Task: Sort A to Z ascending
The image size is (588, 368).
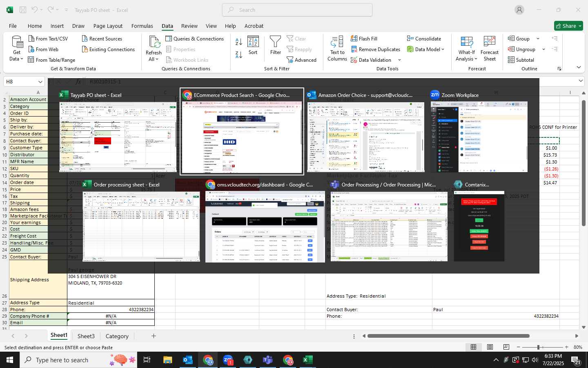Action: tap(239, 41)
